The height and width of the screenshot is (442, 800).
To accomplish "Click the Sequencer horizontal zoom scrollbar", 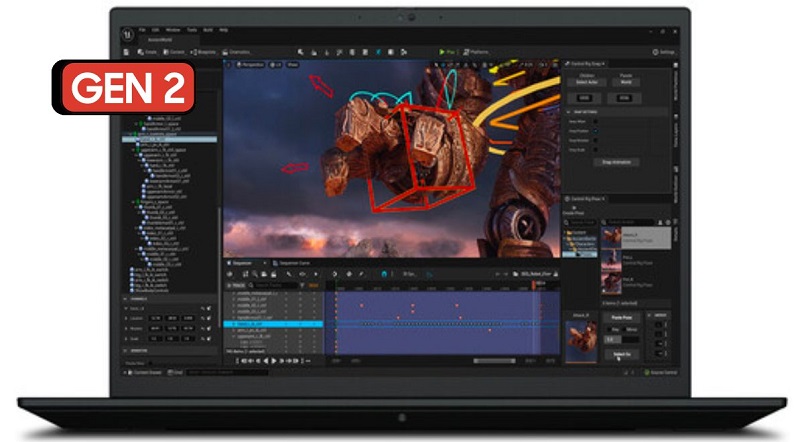I will click(494, 361).
